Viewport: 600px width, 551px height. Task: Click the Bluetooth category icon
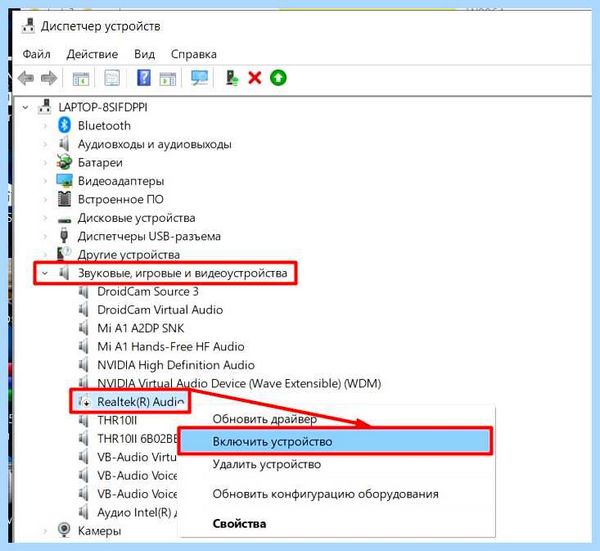(x=64, y=126)
